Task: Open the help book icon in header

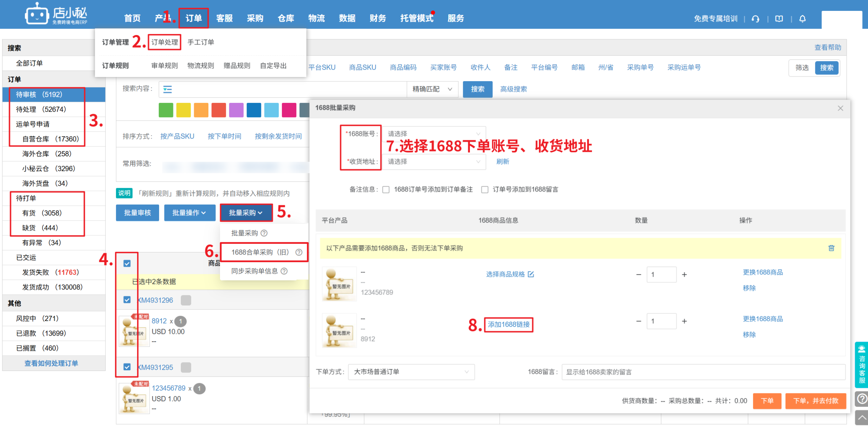Action: click(x=779, y=19)
